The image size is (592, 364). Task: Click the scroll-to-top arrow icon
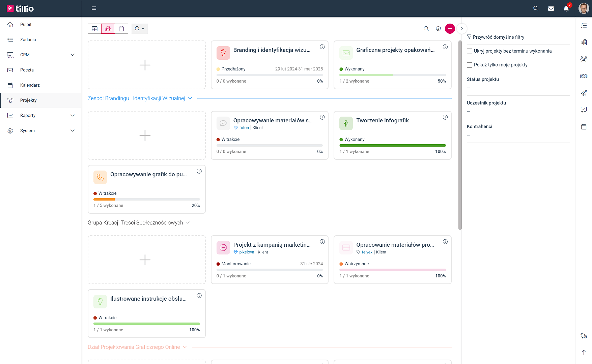[584, 352]
